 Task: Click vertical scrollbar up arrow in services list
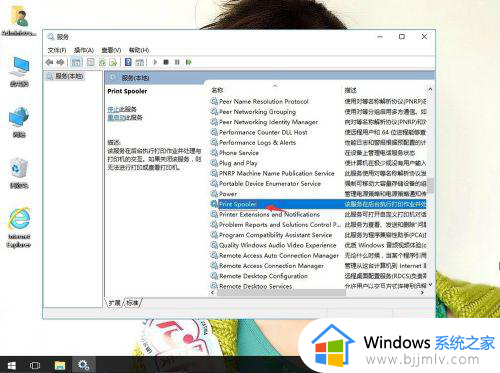coord(430,89)
